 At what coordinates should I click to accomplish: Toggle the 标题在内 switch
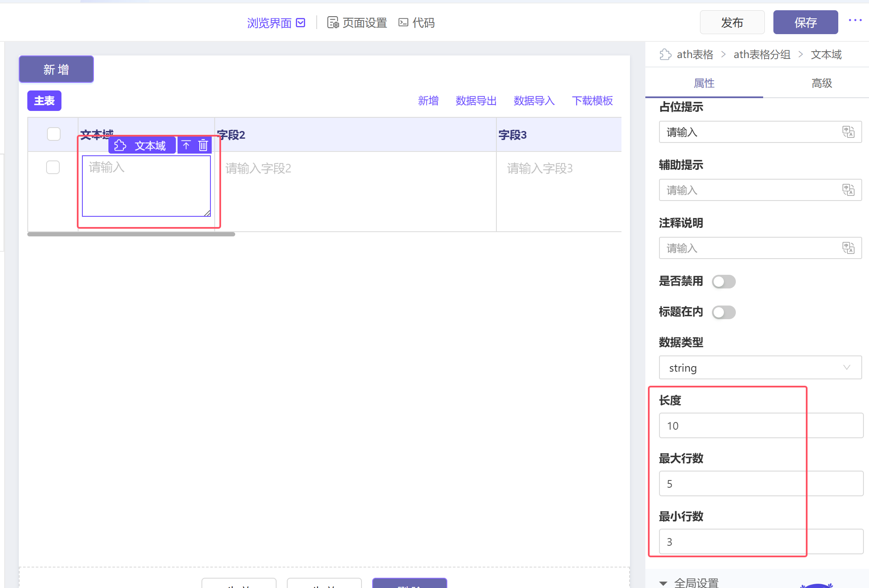723,312
